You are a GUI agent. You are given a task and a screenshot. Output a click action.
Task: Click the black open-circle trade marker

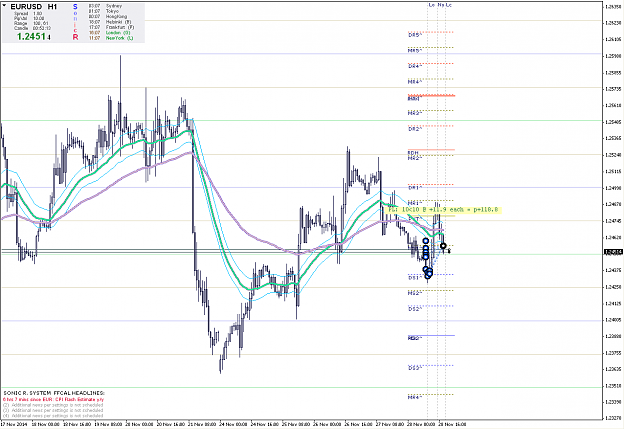pyautogui.click(x=443, y=246)
